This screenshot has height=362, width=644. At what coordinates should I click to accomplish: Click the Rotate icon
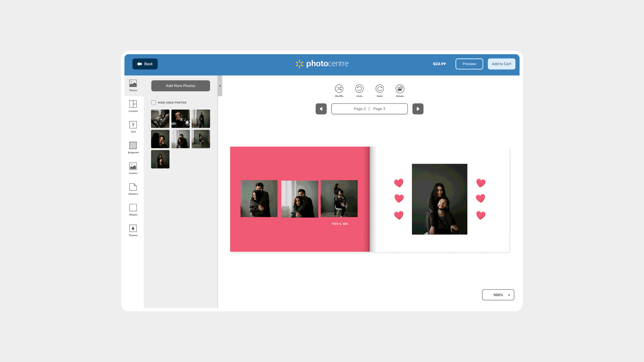click(x=400, y=89)
